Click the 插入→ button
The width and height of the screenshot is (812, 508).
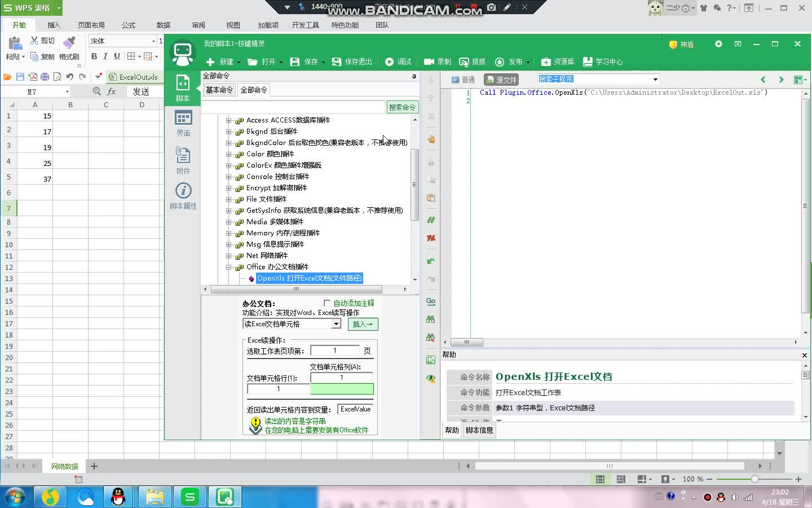(363, 324)
